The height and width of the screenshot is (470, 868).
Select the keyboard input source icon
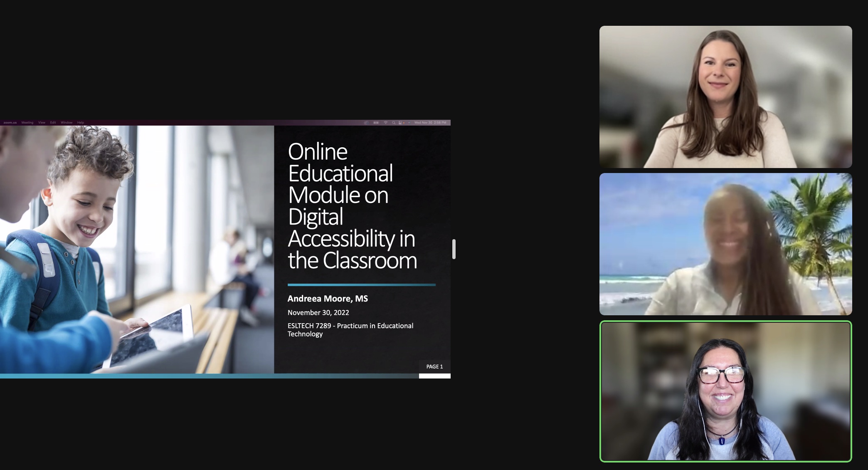pos(376,123)
